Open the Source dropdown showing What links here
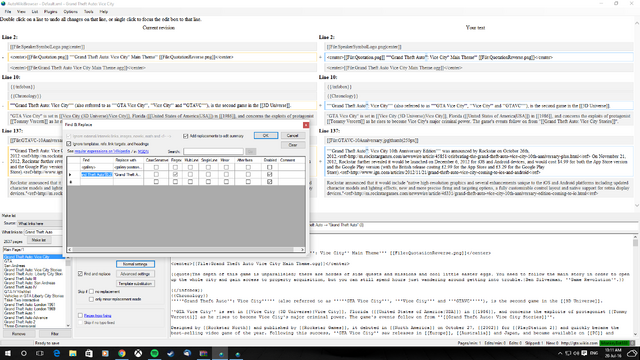This screenshot has width=640, height=360. 40,224
